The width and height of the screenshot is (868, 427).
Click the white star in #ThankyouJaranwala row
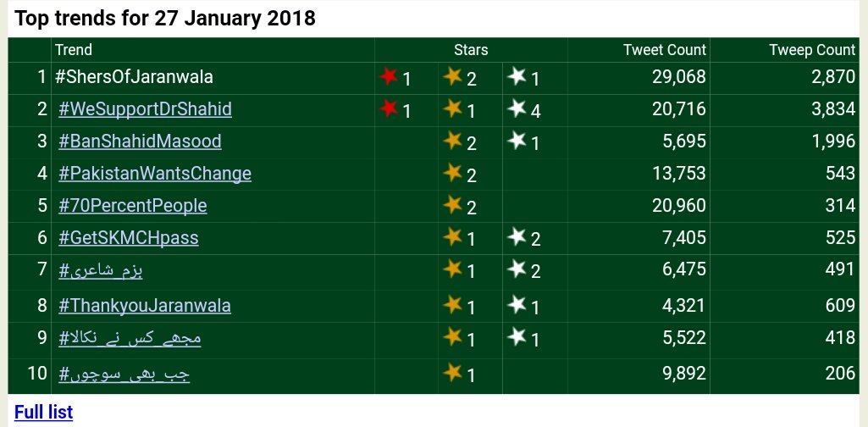coord(517,304)
